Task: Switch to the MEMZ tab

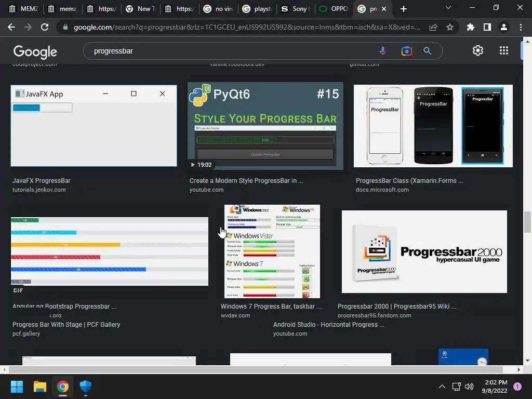Action: point(24,9)
